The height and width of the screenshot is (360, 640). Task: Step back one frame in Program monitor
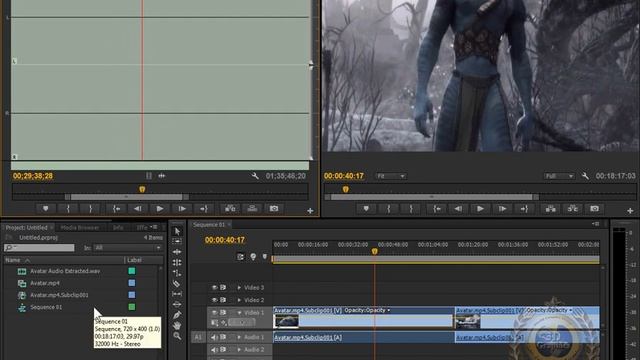458,209
